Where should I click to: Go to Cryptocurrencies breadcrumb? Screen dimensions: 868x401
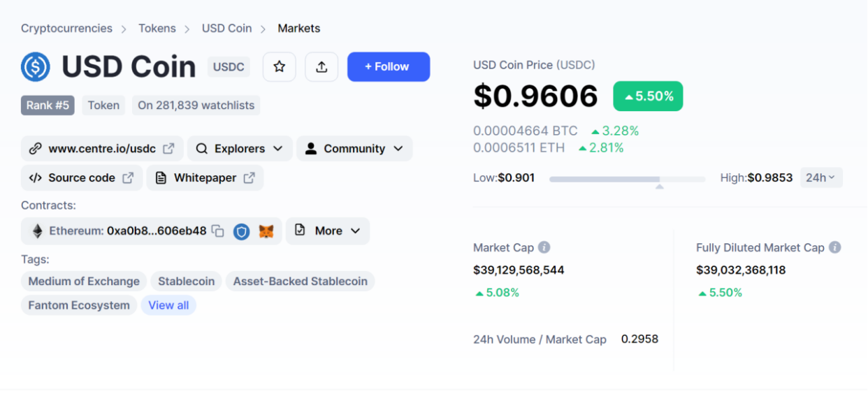[x=66, y=29]
